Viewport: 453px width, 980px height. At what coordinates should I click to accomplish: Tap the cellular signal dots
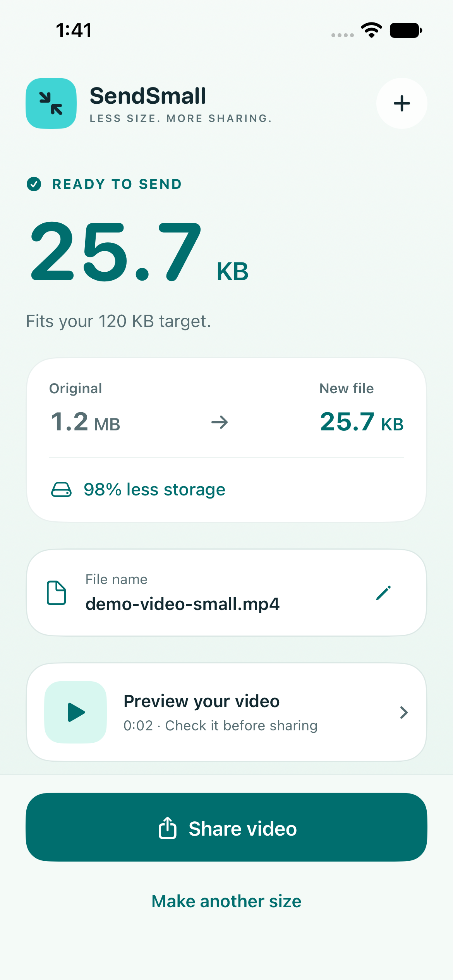343,35
